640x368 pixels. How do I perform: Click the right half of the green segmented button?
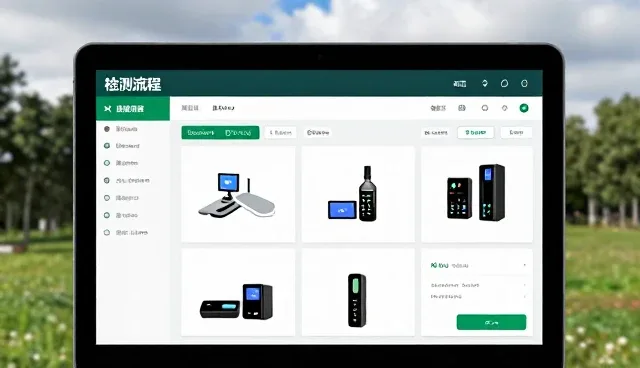coord(240,133)
